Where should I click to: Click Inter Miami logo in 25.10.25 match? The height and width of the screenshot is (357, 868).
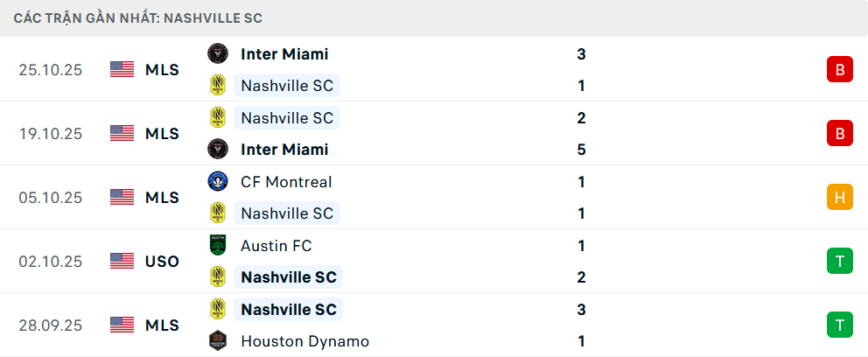point(218,54)
